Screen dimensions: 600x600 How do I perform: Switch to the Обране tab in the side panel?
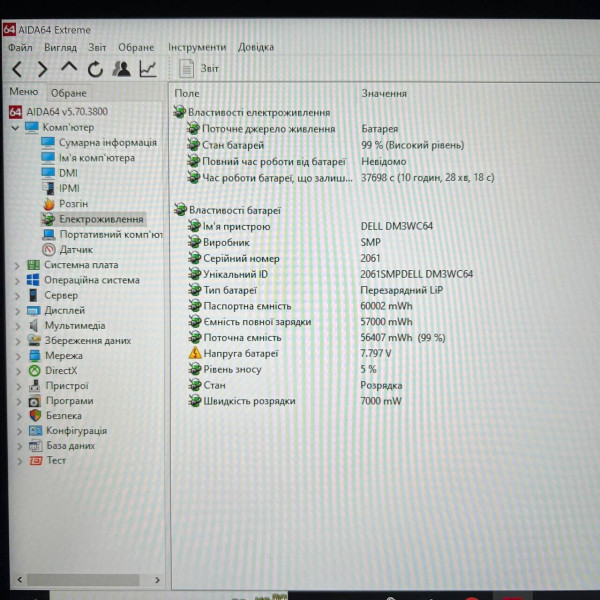point(69,93)
